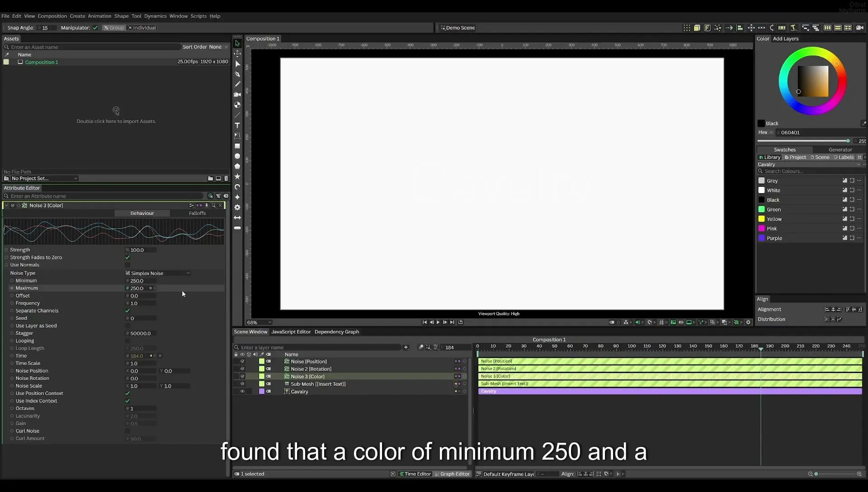Select the arrow Select tool
Image resolution: width=868 pixels, height=492 pixels.
tap(237, 43)
